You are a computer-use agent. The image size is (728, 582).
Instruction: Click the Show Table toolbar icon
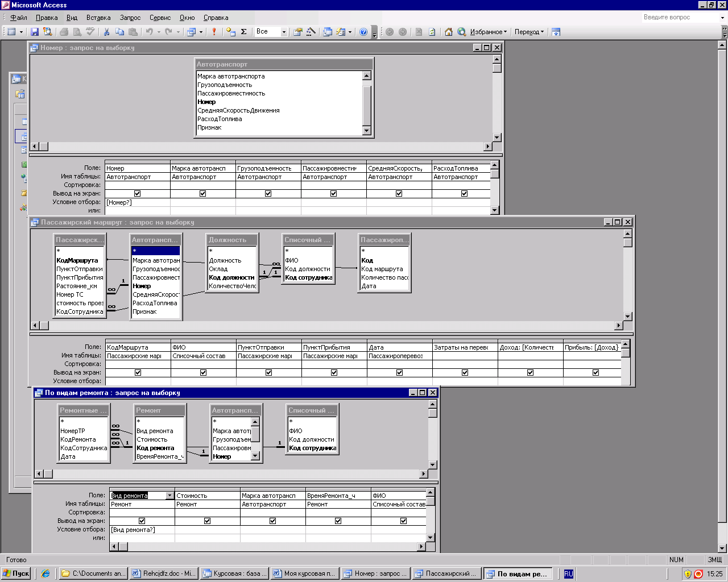(x=230, y=32)
